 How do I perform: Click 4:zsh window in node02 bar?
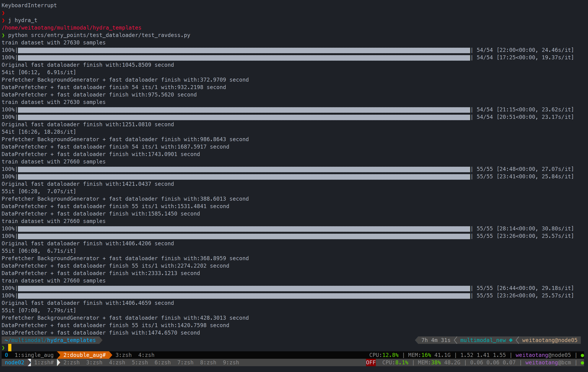(117, 362)
